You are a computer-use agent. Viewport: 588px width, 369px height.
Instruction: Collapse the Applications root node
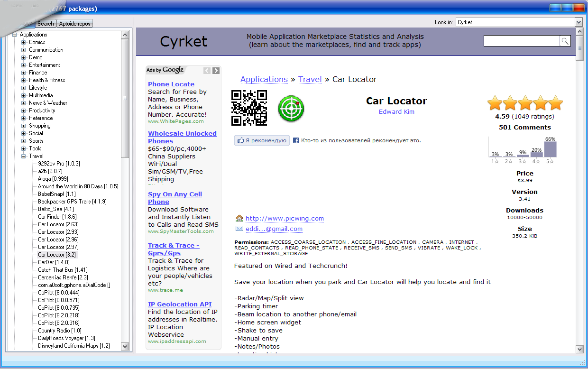15,35
